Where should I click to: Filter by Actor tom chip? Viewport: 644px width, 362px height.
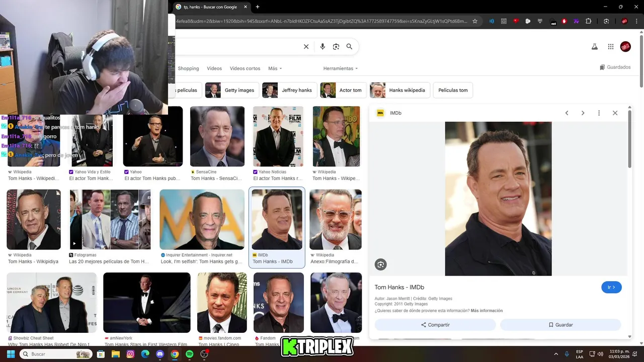pyautogui.click(x=344, y=90)
